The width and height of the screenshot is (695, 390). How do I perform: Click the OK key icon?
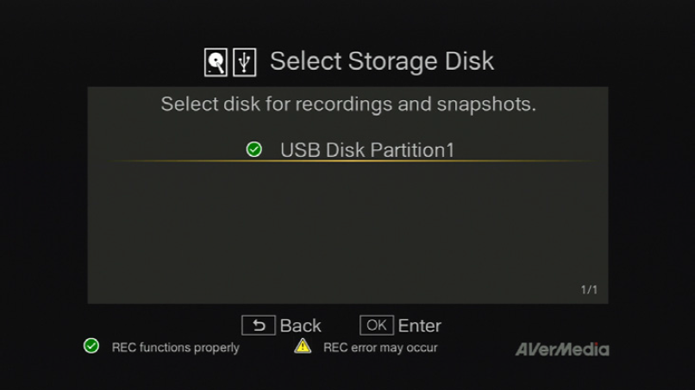click(x=377, y=325)
